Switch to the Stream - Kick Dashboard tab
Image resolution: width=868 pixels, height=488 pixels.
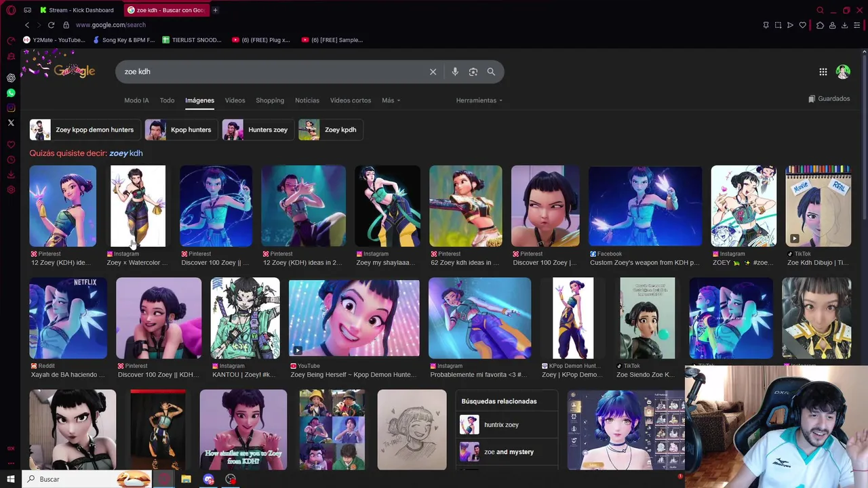(76, 10)
